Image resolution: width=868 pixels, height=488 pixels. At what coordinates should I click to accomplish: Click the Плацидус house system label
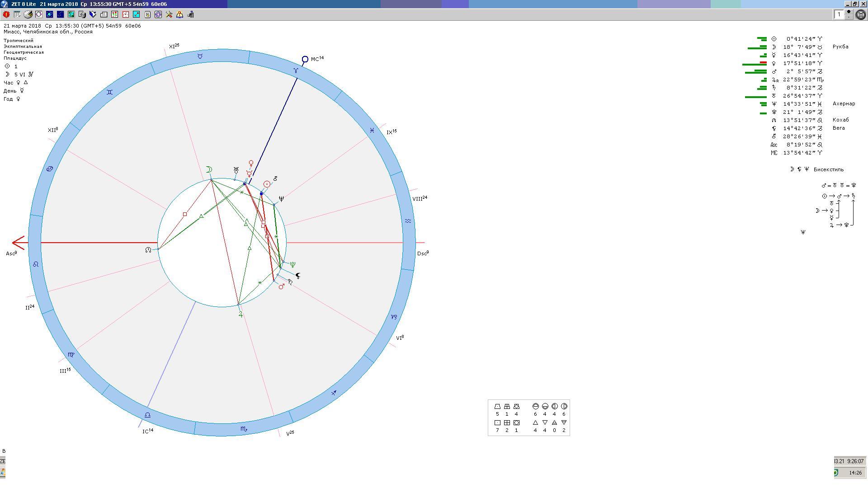15,58
